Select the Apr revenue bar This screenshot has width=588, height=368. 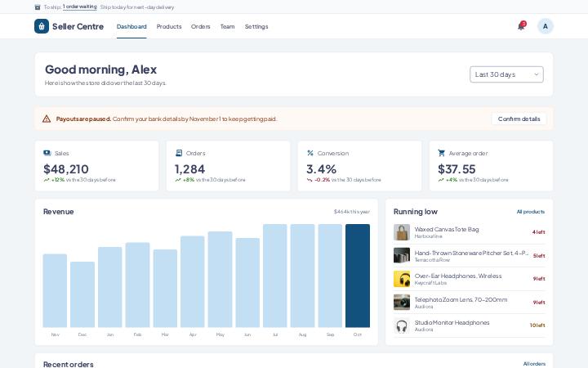click(193, 281)
